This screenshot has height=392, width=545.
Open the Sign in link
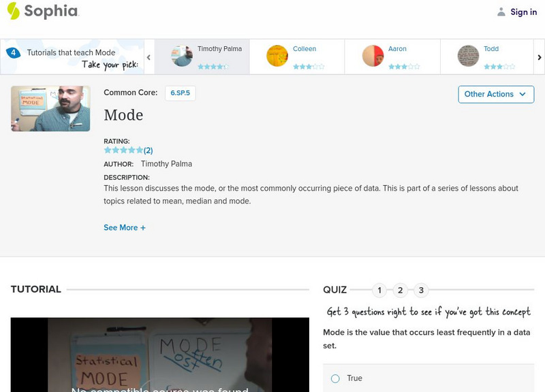[523, 12]
